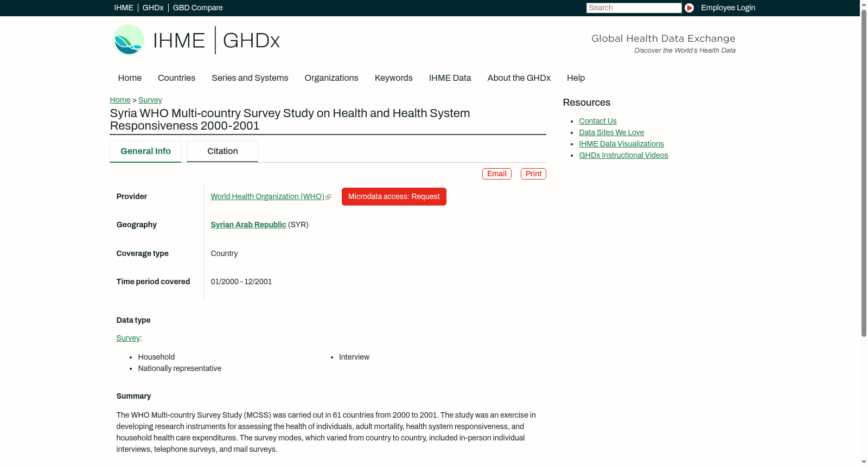
Task: Open the IHME Data menu item
Action: [450, 78]
